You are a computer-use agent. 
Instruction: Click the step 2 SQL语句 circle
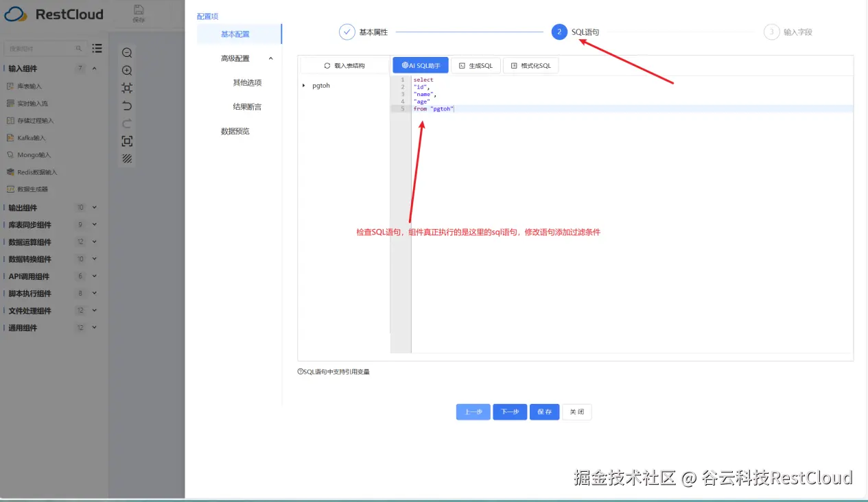pyautogui.click(x=559, y=32)
